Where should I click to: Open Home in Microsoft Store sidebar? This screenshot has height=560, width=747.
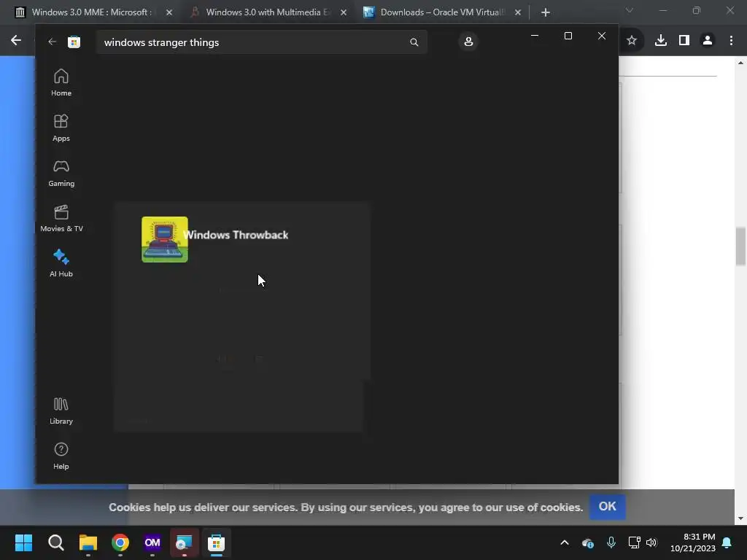pyautogui.click(x=61, y=82)
